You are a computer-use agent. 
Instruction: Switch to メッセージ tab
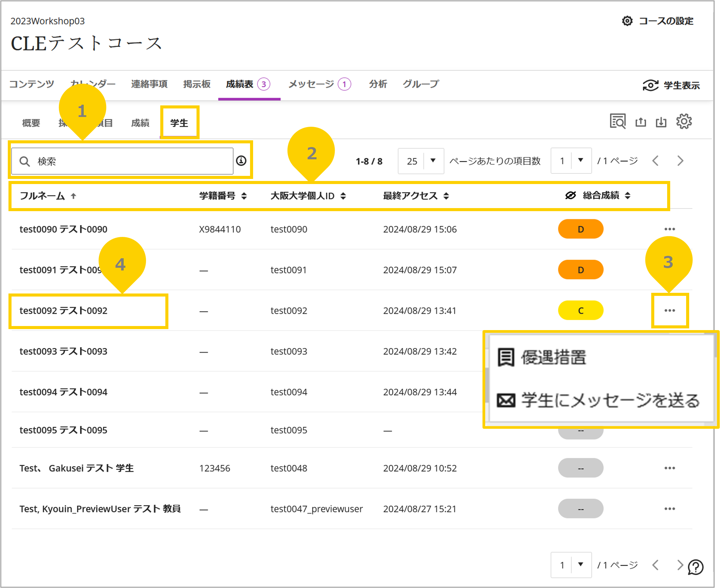click(x=320, y=84)
